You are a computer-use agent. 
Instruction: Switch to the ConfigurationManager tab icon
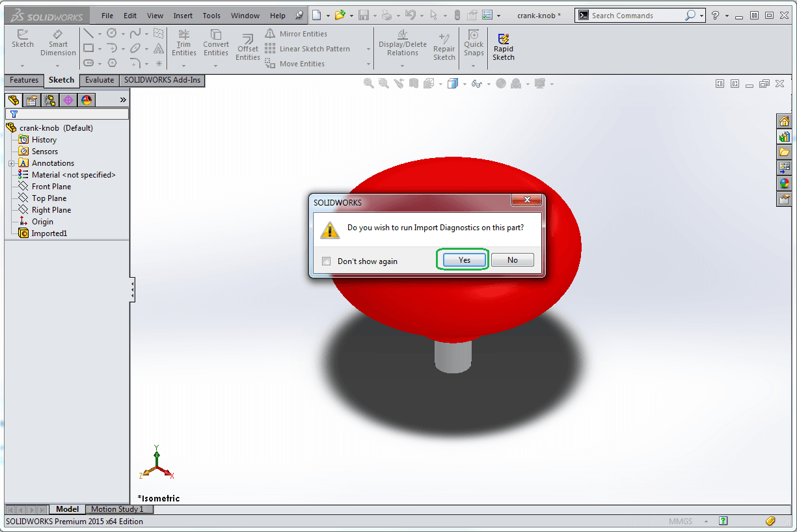click(x=49, y=100)
